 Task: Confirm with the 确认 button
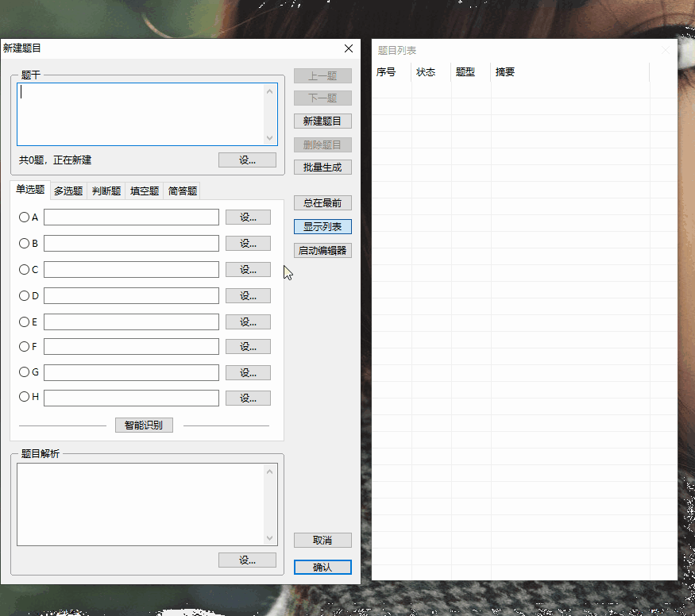pos(322,568)
